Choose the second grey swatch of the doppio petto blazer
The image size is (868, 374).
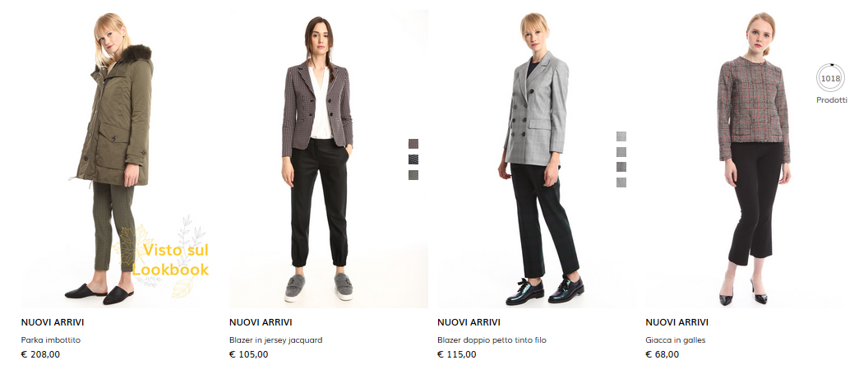621,151
